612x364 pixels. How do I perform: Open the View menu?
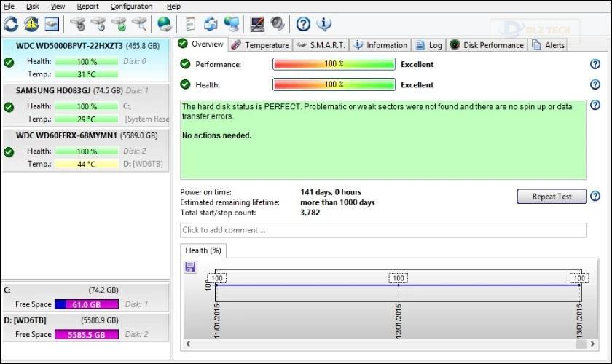[x=58, y=7]
